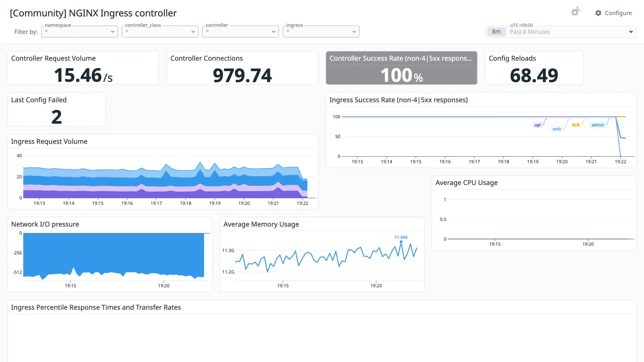Click the Configure gear icon

point(598,13)
